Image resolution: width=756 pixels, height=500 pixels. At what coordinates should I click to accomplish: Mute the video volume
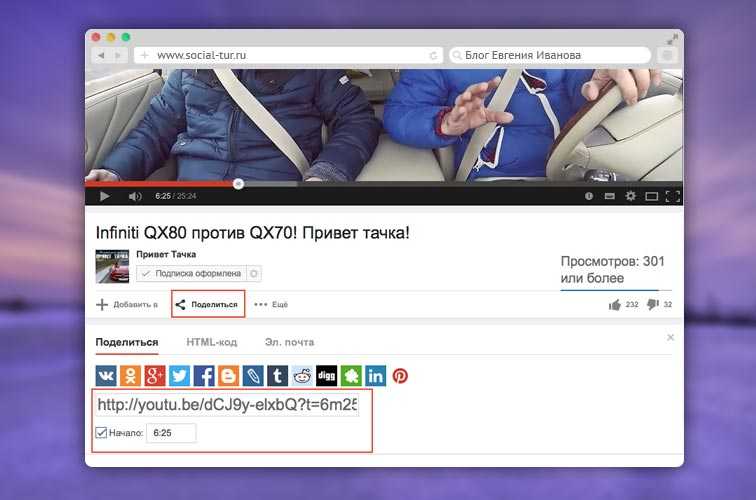135,196
